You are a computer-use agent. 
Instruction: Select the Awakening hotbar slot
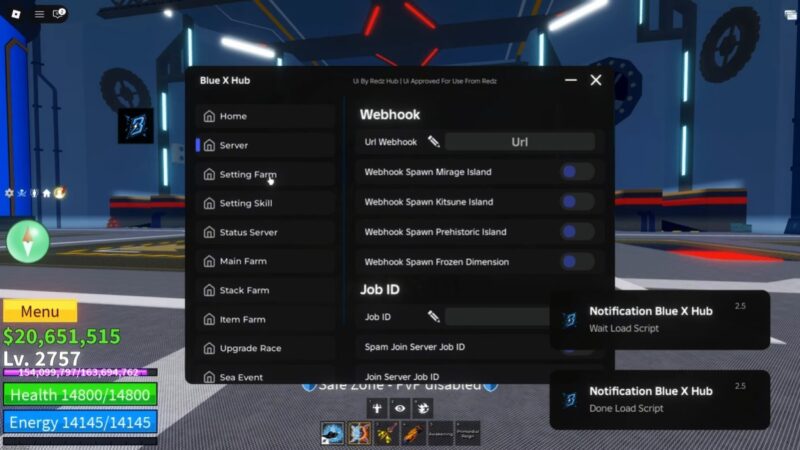tap(440, 433)
